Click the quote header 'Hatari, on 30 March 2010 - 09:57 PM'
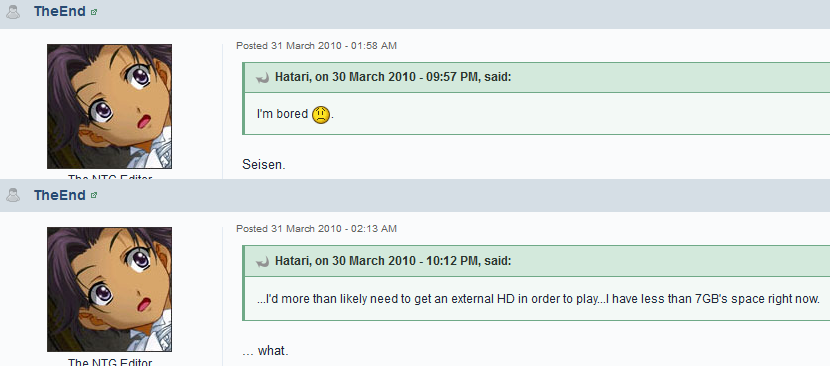Image resolution: width=830 pixels, height=366 pixels. click(x=393, y=77)
